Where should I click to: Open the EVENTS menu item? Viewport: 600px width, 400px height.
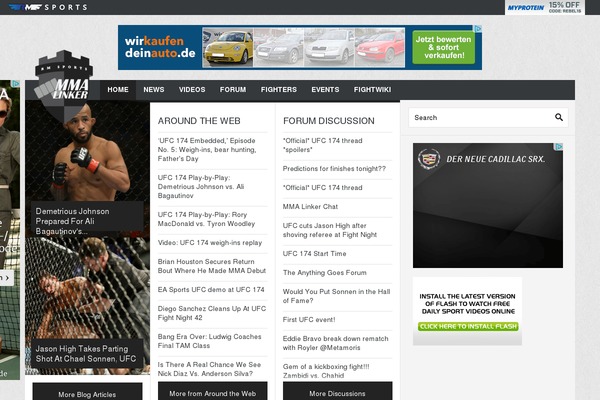point(325,90)
